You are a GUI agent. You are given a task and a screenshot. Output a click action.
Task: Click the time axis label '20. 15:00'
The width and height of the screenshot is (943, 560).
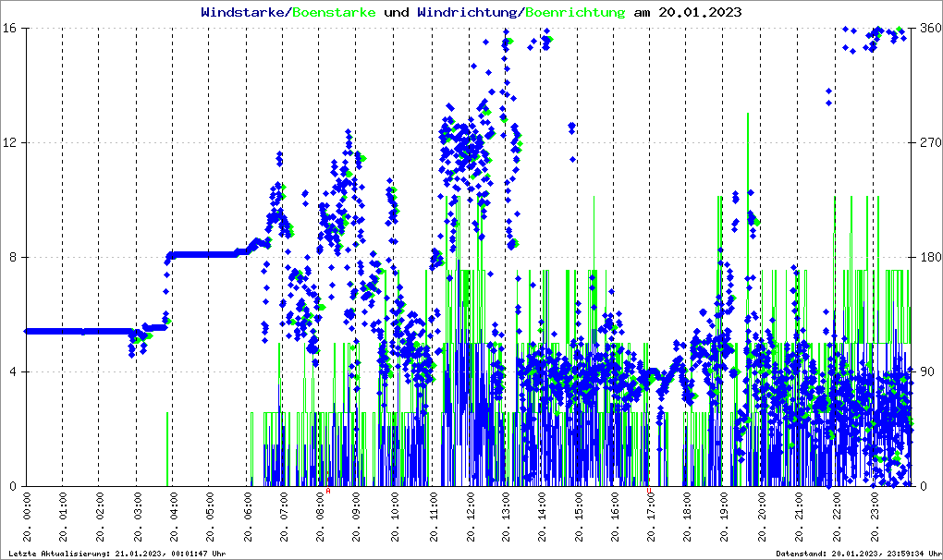(x=579, y=517)
